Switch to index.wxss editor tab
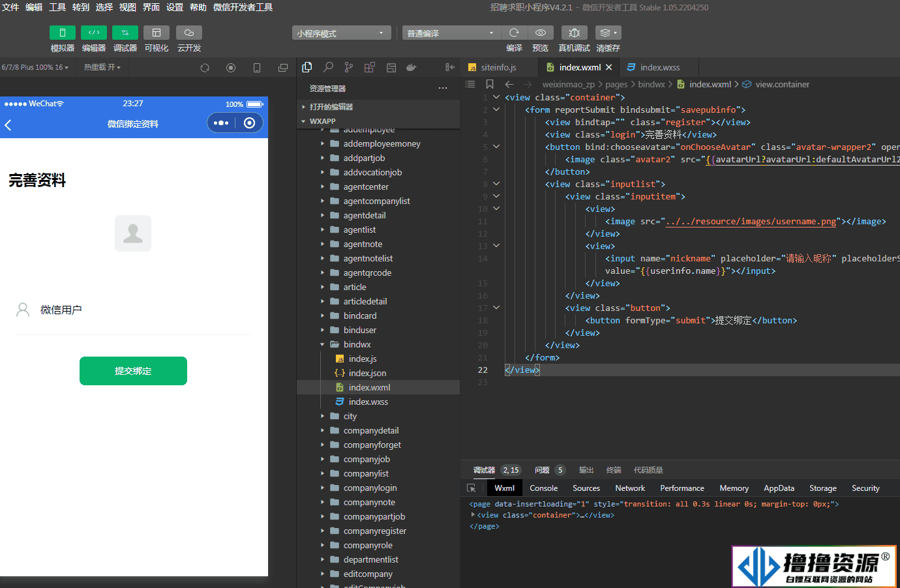 [659, 67]
